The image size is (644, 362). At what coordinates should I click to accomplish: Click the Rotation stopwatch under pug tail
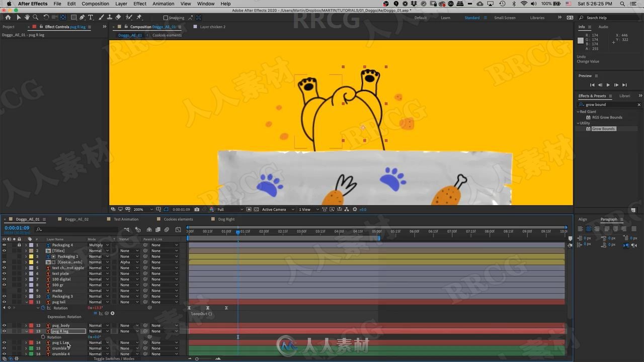point(43,308)
